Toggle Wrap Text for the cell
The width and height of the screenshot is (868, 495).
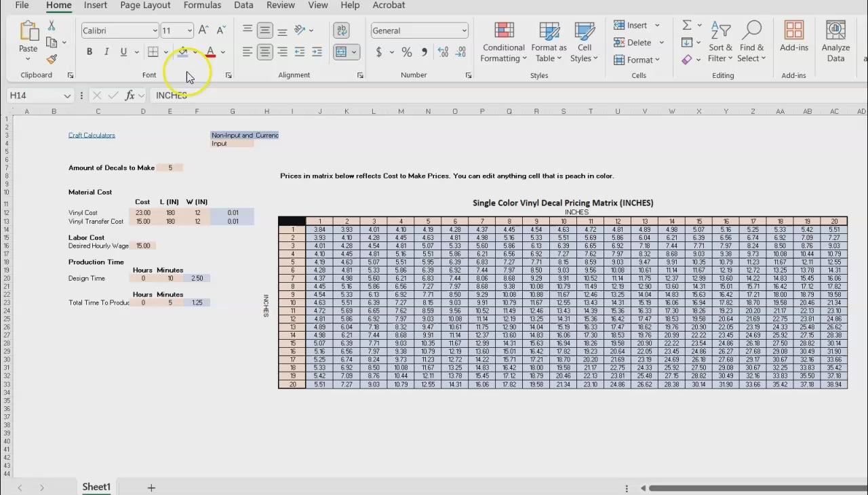point(342,31)
